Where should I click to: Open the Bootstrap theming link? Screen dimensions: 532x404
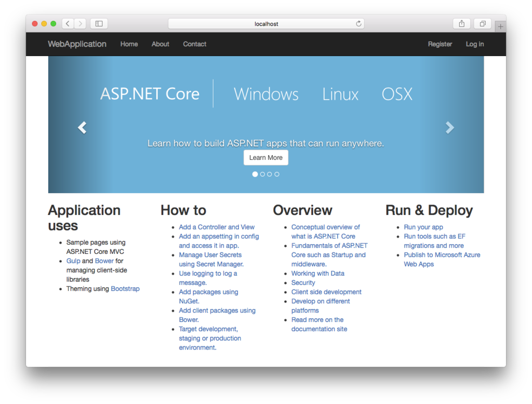tap(125, 289)
